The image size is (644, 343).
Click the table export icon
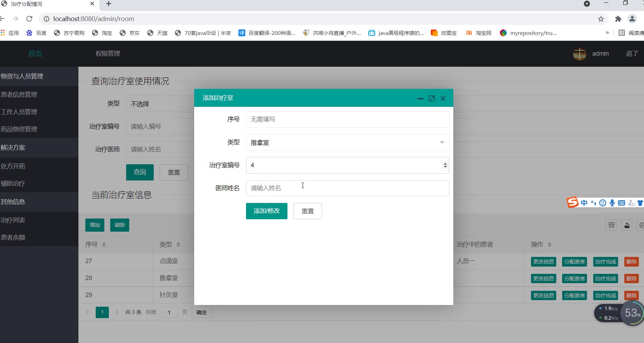pyautogui.click(x=627, y=225)
